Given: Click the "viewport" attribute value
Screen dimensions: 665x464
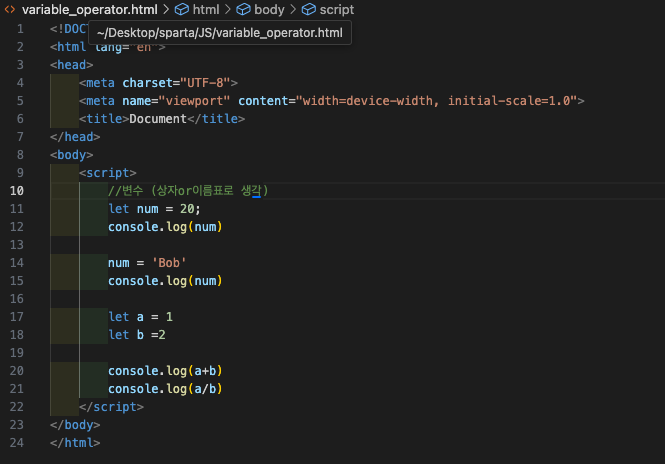Looking at the screenshot, I should coord(194,101).
